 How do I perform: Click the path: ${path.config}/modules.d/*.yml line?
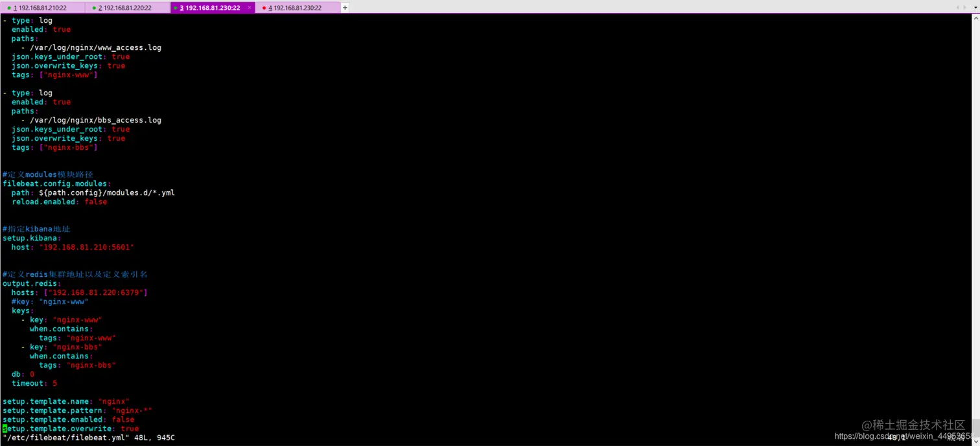coord(93,193)
